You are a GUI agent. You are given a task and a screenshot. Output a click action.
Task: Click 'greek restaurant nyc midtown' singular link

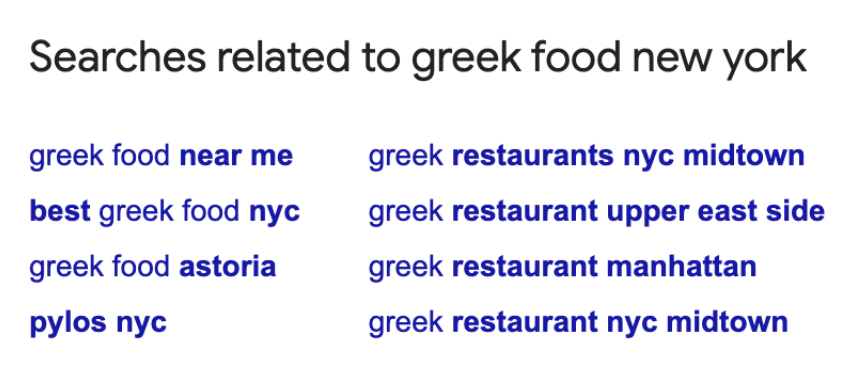578,322
